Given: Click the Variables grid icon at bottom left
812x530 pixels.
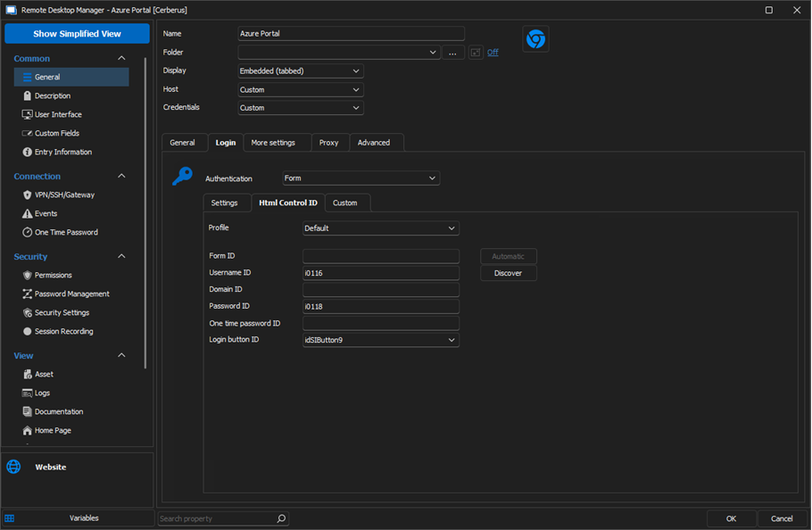Looking at the screenshot, I should point(9,518).
